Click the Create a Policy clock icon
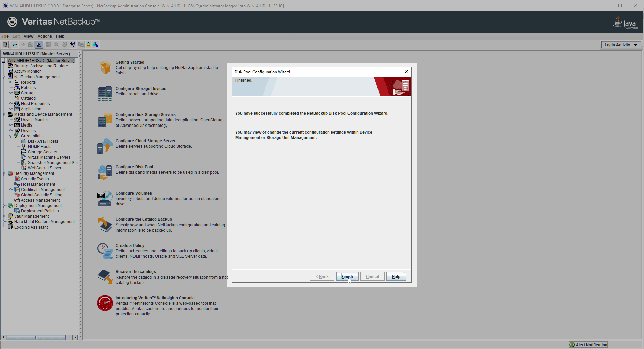The width and height of the screenshot is (644, 349). (x=105, y=251)
